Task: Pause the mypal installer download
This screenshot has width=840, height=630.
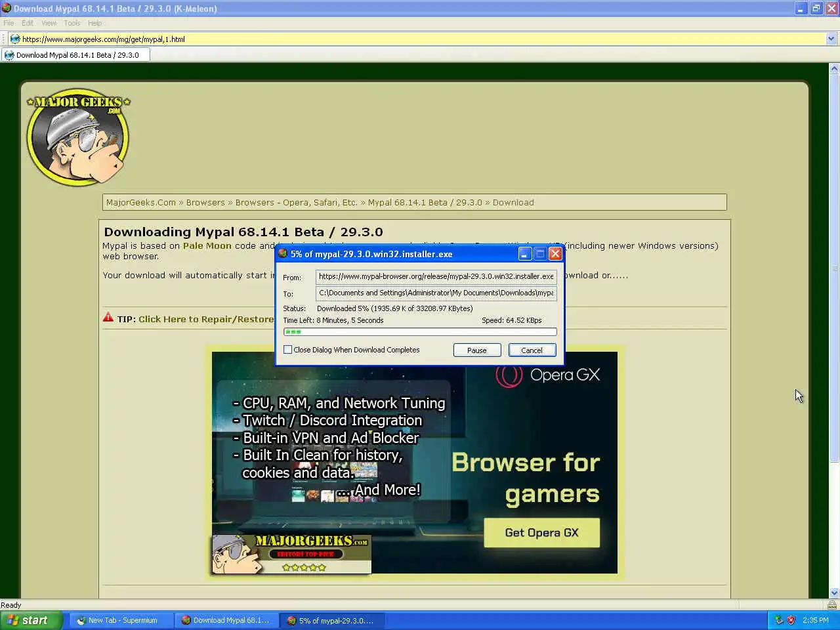Action: (x=477, y=350)
